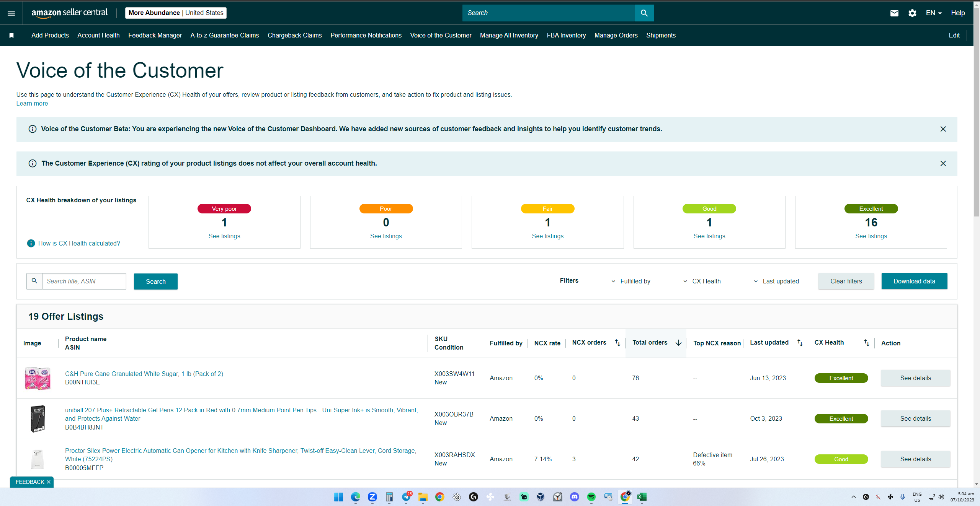Open C&H Pure Cane Granulated White Sugar link

pyautogui.click(x=144, y=374)
